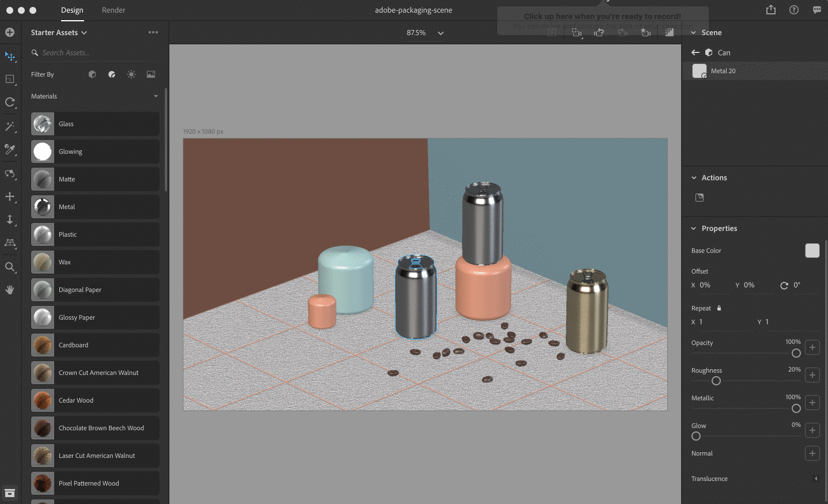Open the Add asset plus icon
The width and height of the screenshot is (828, 504).
[x=10, y=33]
